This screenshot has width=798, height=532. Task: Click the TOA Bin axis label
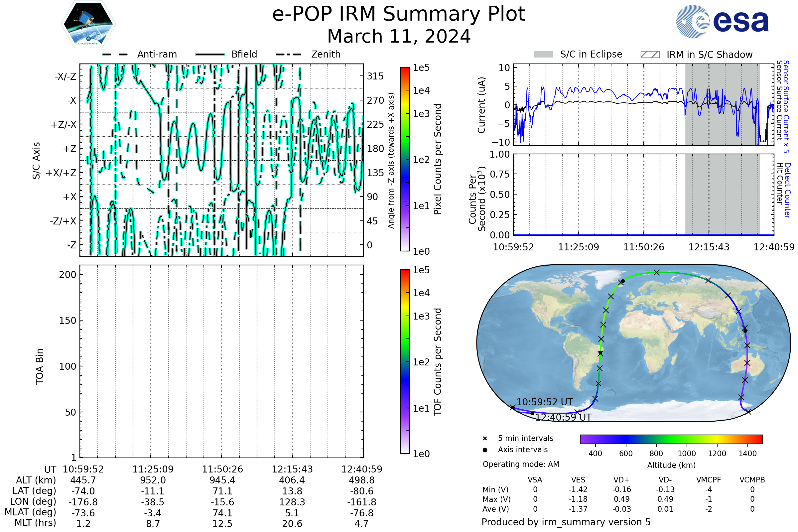pos(39,366)
